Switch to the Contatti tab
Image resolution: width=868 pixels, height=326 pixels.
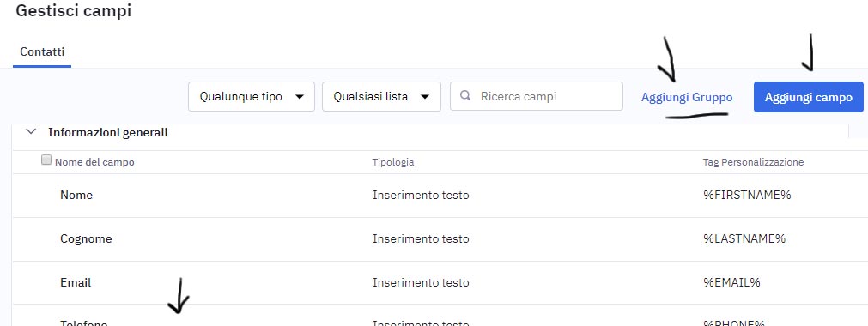pyautogui.click(x=42, y=52)
